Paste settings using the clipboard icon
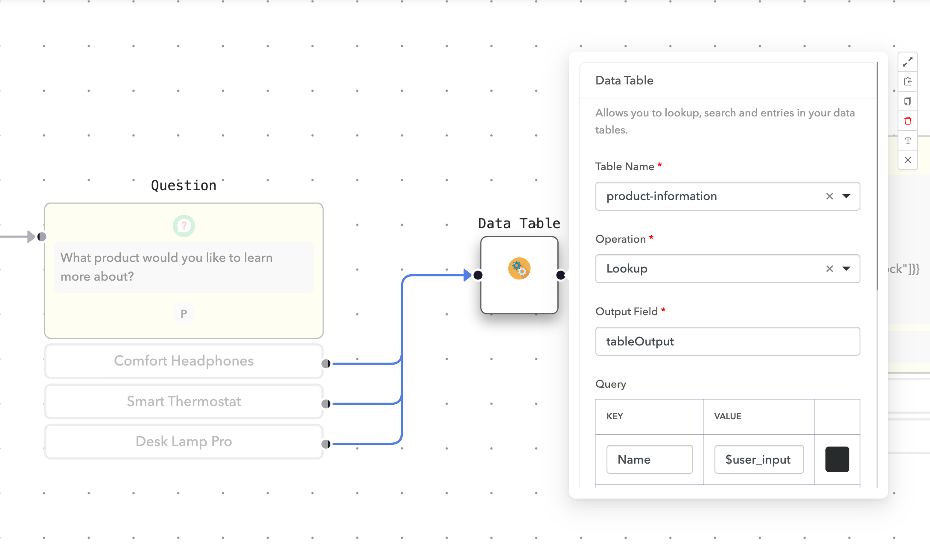The width and height of the screenshot is (930, 560). [908, 81]
